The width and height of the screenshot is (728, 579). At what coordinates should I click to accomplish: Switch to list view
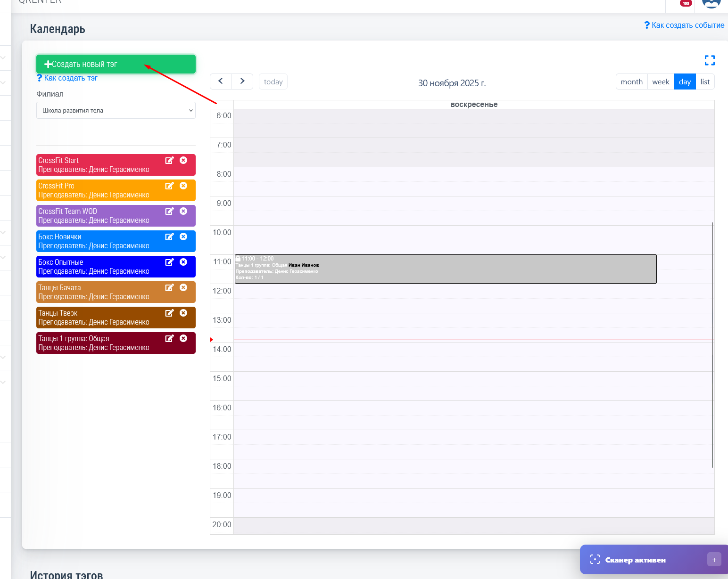tap(705, 82)
